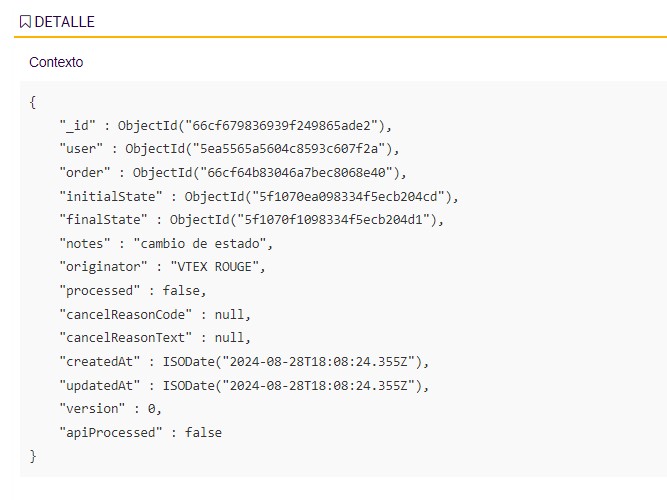This screenshot has width=667, height=500.
Task: Click the "finalState" ObjectId value
Action: [306, 219]
